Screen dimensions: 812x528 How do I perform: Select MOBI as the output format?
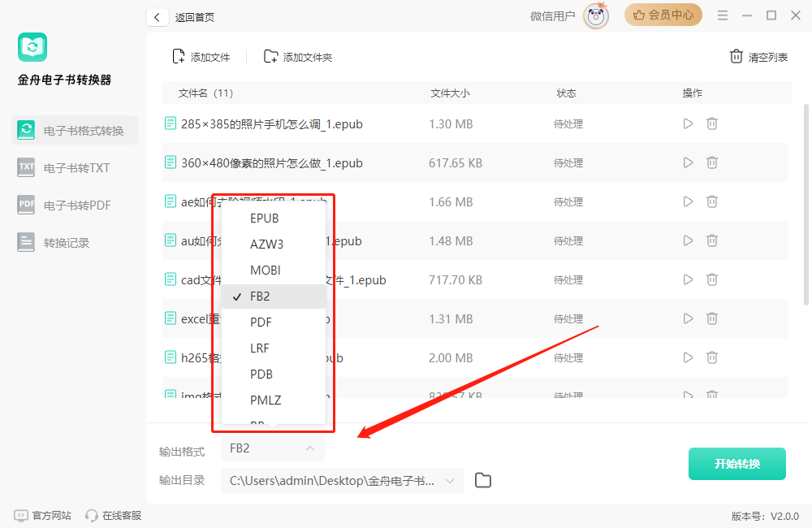click(262, 270)
